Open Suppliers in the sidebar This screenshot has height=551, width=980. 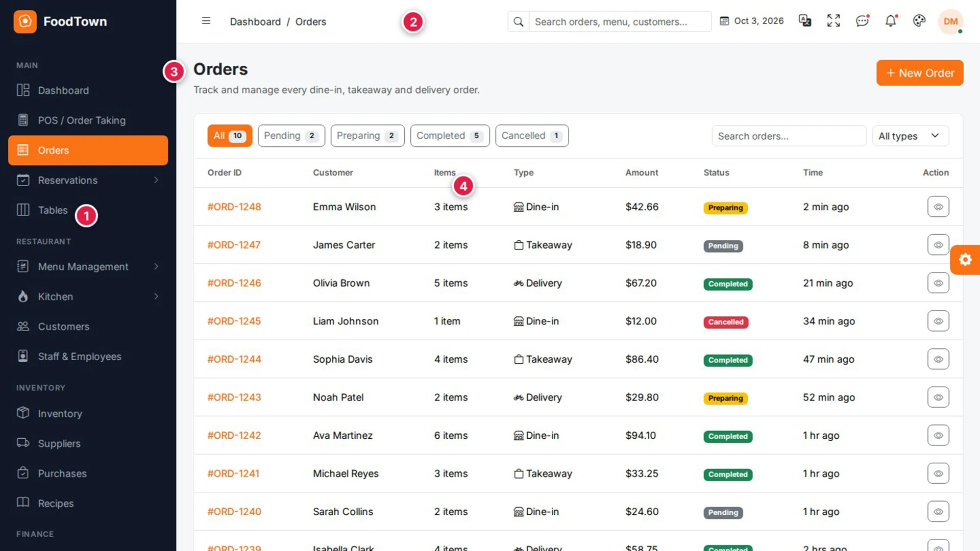[88, 443]
